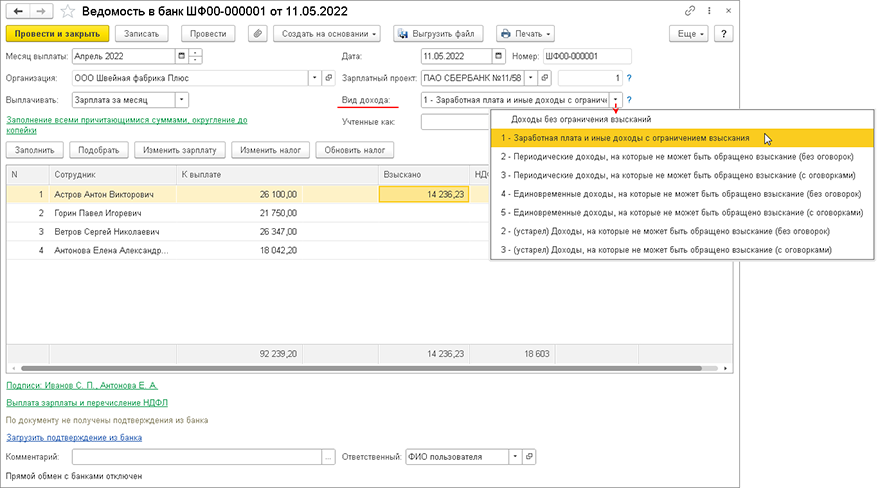Screen dimensions: 880x488
Task: Go back with the left arrow icon
Action: (x=18, y=11)
